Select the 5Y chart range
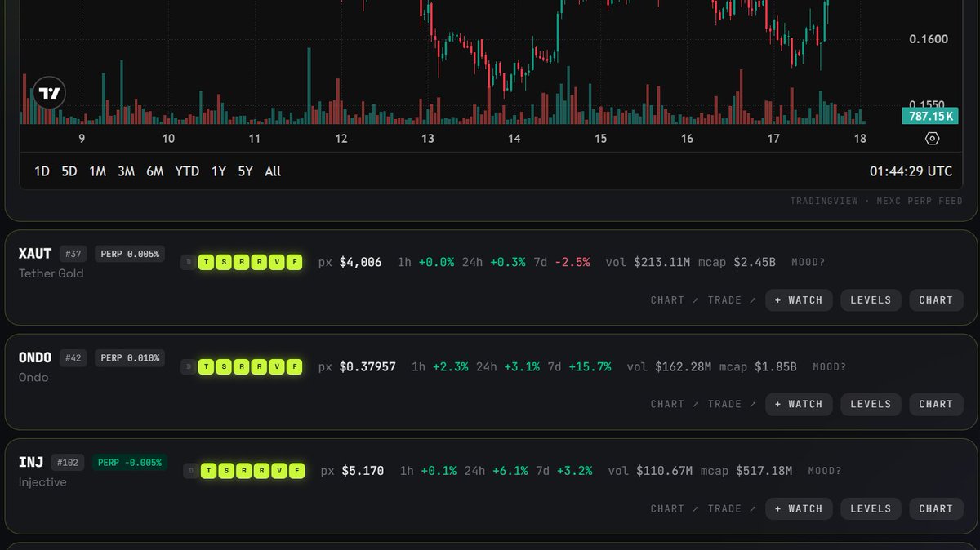Viewport: 980px width, 550px height. point(245,171)
